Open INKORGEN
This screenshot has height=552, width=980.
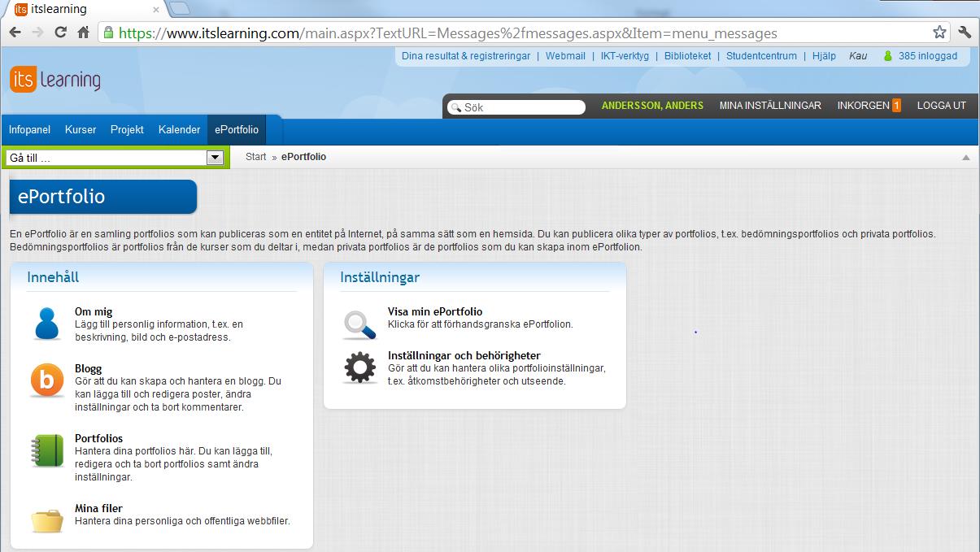click(x=864, y=106)
